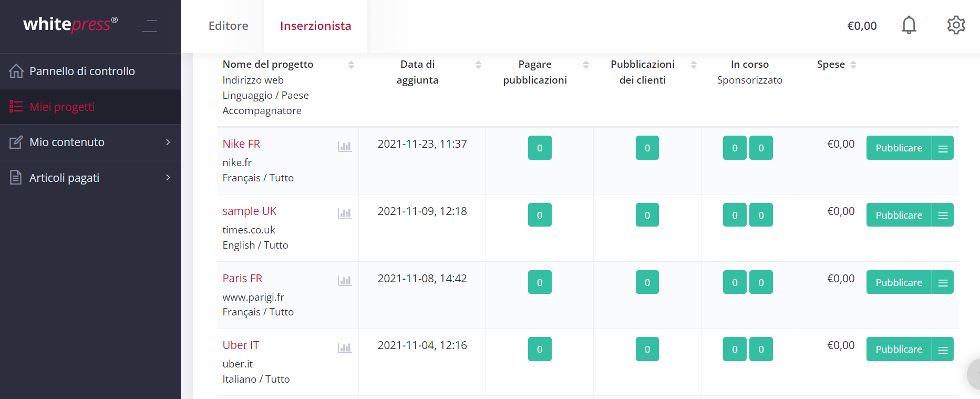Image resolution: width=980 pixels, height=399 pixels.
Task: Click the Articoli pagati document icon
Action: [x=16, y=178]
